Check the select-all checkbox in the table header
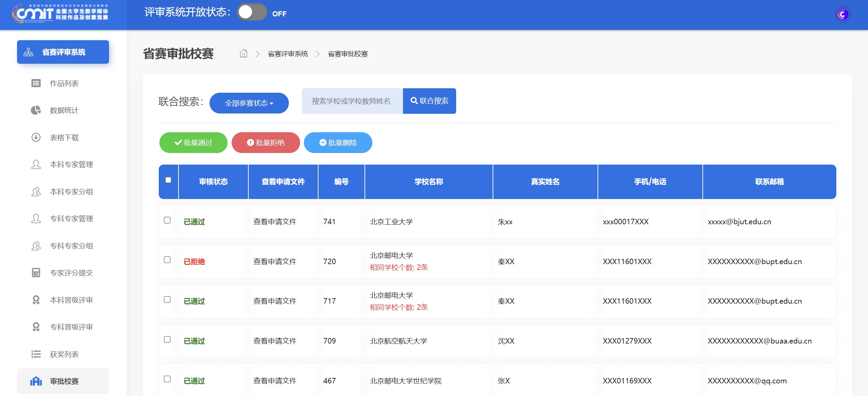 click(168, 180)
